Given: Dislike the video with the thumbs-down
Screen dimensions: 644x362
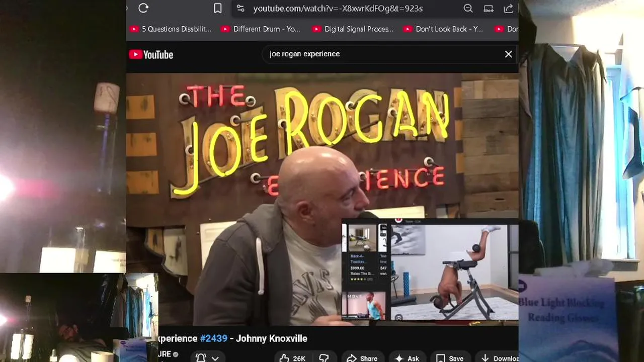Looking at the screenshot, I should pyautogui.click(x=325, y=358).
